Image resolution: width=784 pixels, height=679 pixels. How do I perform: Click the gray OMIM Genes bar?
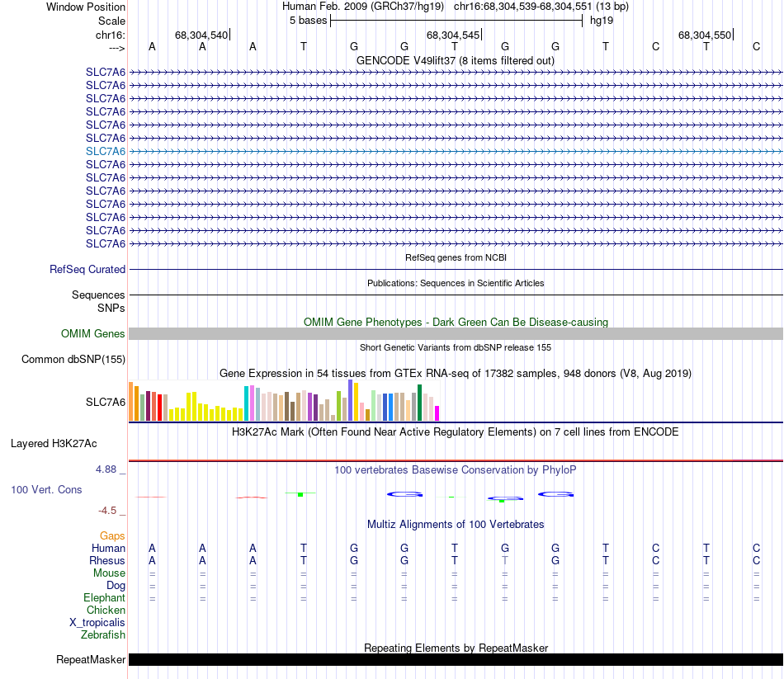coord(456,333)
